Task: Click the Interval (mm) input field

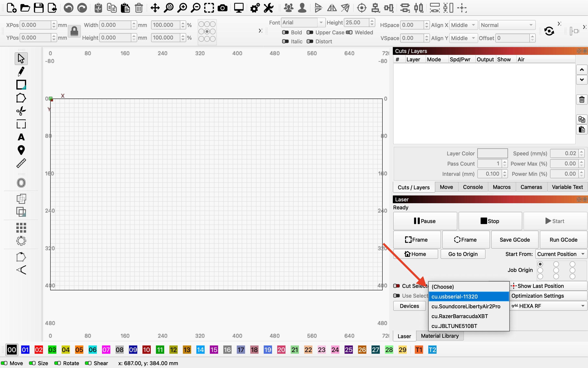Action: (489, 174)
